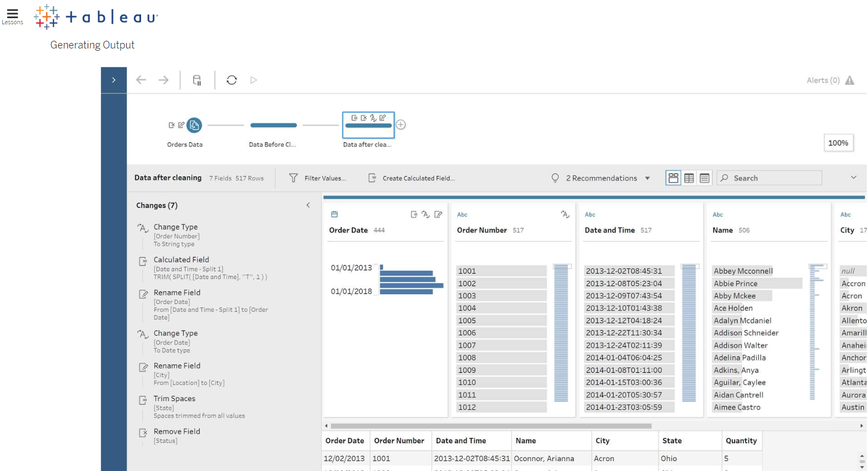Click grid cell Ohio
Image resolution: width=868 pixels, height=471 pixels.
click(690, 458)
